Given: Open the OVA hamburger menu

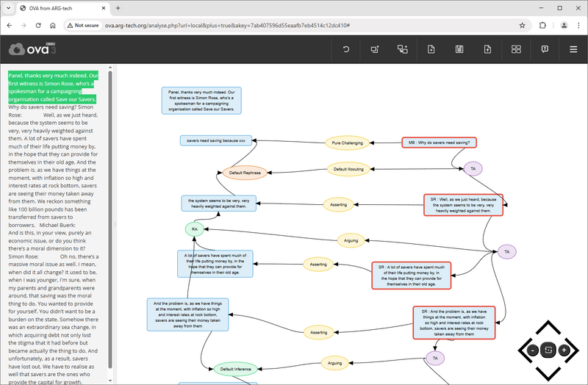Looking at the screenshot, I should 573,49.
